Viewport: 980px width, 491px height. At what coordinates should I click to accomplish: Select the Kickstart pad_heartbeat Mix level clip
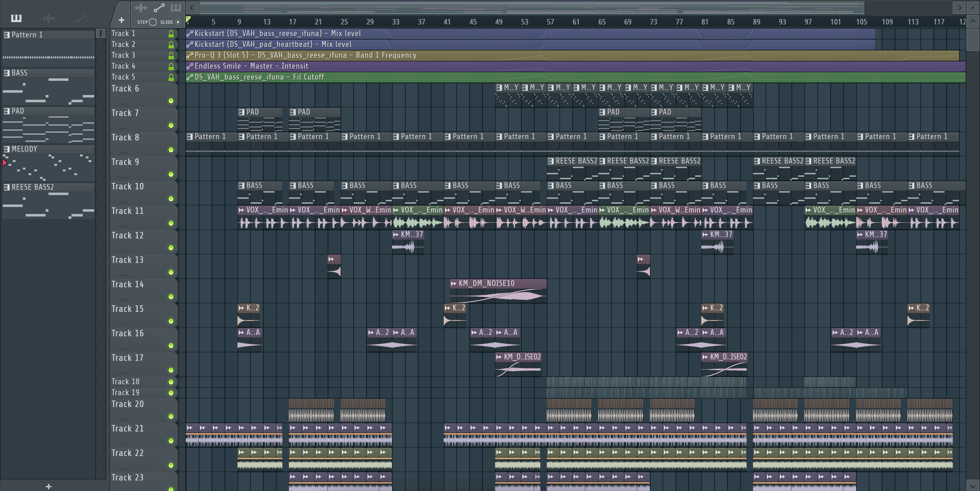tap(530, 45)
